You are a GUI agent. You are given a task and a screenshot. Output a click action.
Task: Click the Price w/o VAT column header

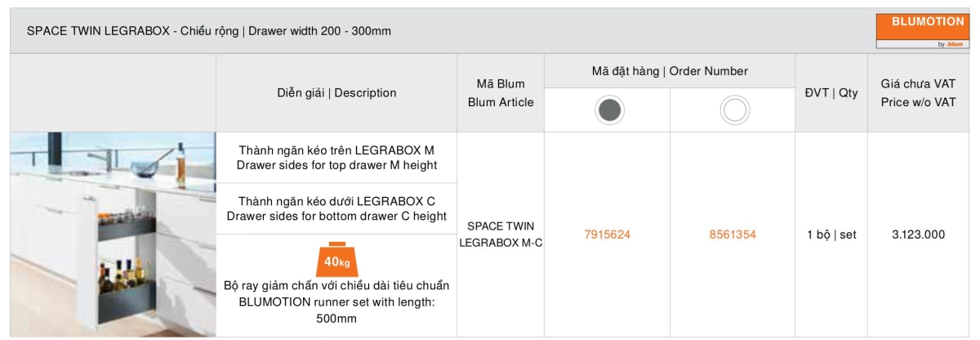click(918, 93)
